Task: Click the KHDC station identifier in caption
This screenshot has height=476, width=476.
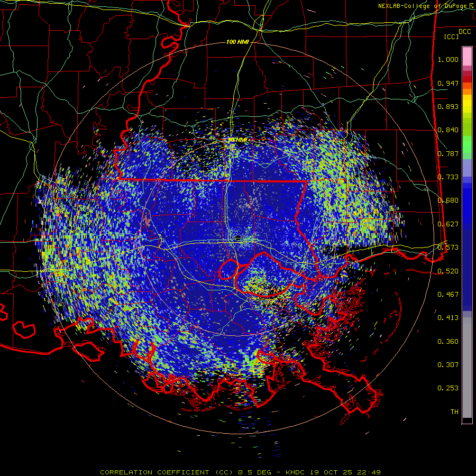Action: coord(296,472)
